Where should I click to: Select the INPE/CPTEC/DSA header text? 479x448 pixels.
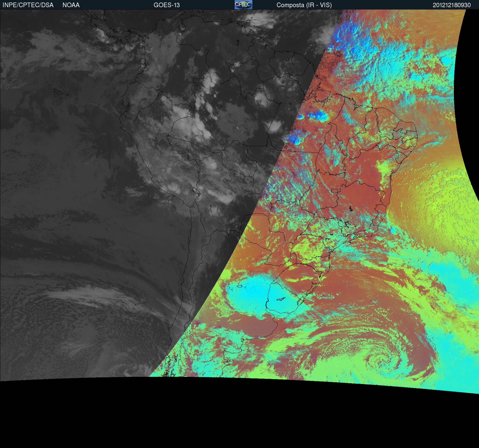[x=28, y=5]
